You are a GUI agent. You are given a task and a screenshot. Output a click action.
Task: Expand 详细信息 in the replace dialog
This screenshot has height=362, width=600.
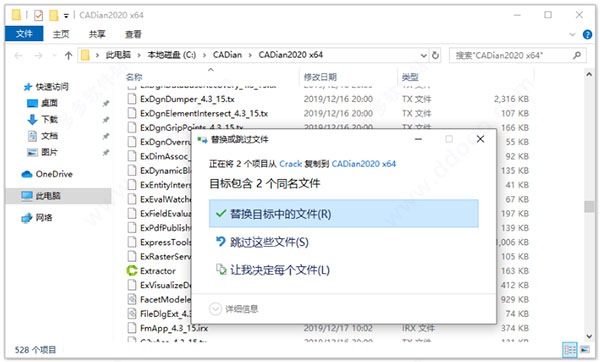click(234, 308)
